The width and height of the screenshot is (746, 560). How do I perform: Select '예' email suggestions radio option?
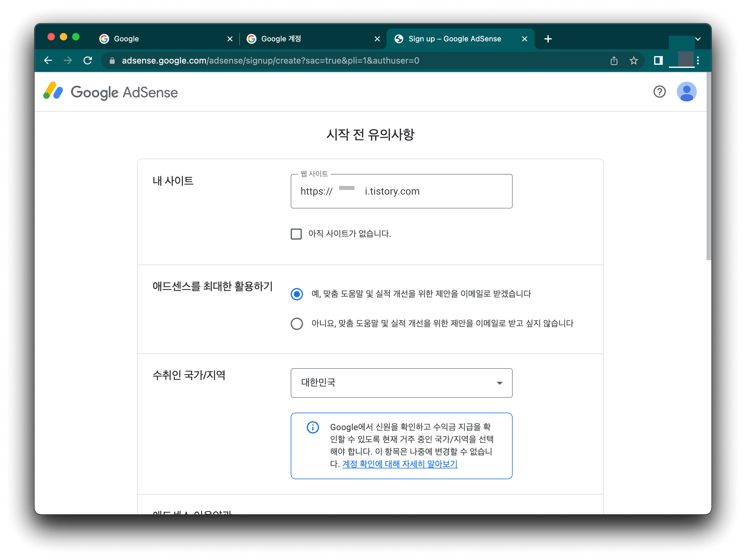[297, 294]
